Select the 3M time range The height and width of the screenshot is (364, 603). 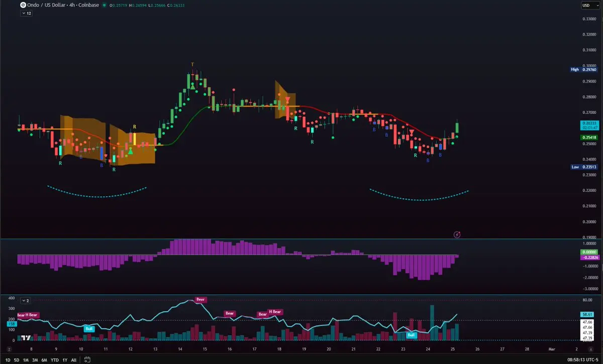35,359
